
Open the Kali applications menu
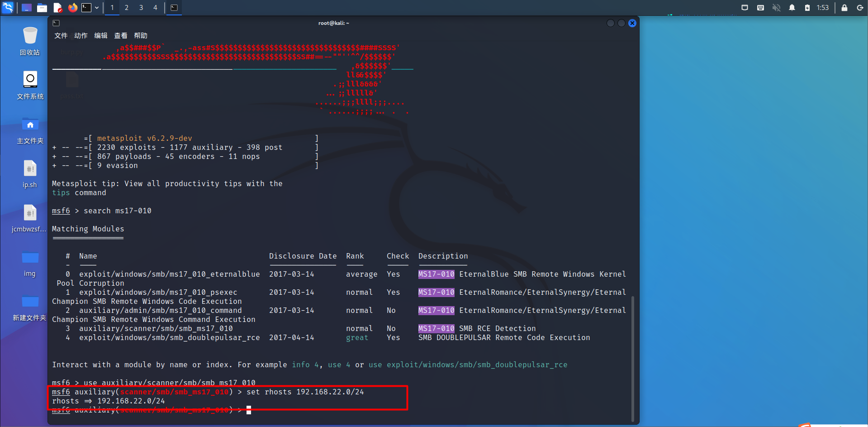[8, 7]
